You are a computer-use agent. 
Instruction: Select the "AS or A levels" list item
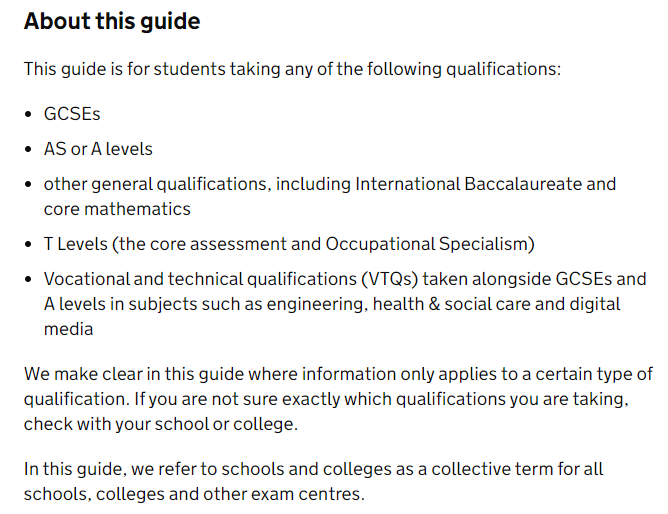click(x=98, y=149)
